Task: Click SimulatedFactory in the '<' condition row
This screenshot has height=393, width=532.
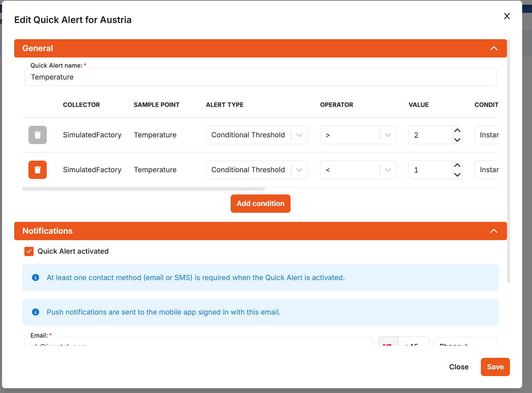Action: tap(92, 170)
